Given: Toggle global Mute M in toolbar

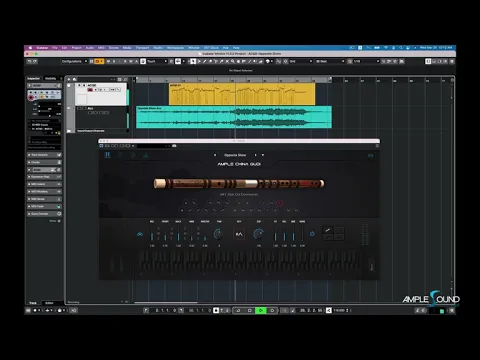Looking at the screenshot, I should coord(108,61).
